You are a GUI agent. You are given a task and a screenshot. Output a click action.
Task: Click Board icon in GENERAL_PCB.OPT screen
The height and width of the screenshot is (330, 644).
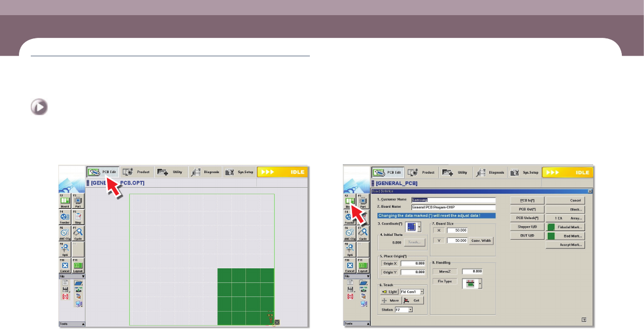pyautogui.click(x=65, y=201)
